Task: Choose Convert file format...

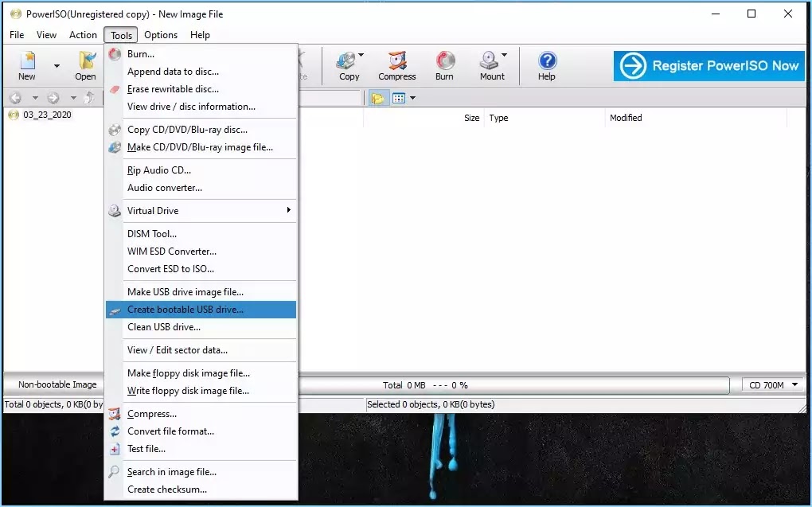Action: click(x=201, y=431)
